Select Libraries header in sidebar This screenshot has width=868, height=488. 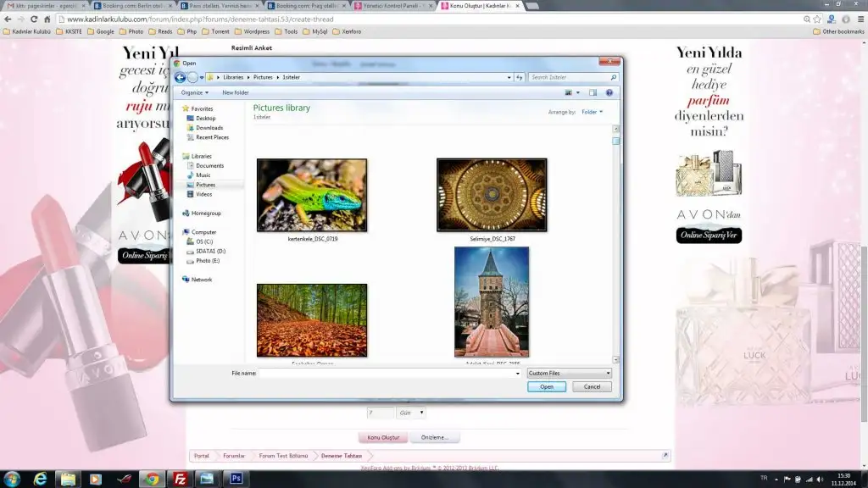point(201,156)
